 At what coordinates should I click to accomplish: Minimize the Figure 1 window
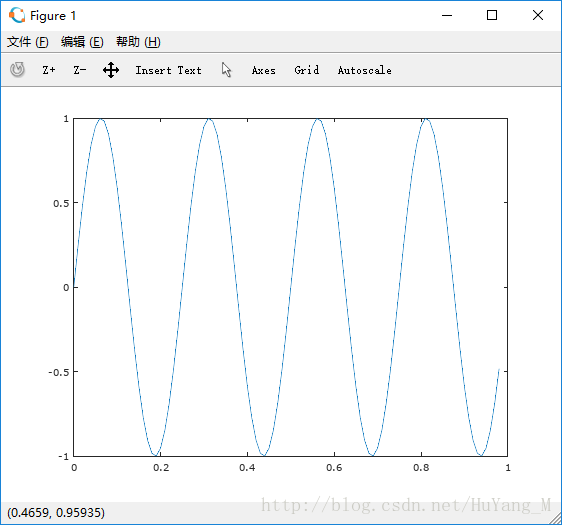click(447, 15)
